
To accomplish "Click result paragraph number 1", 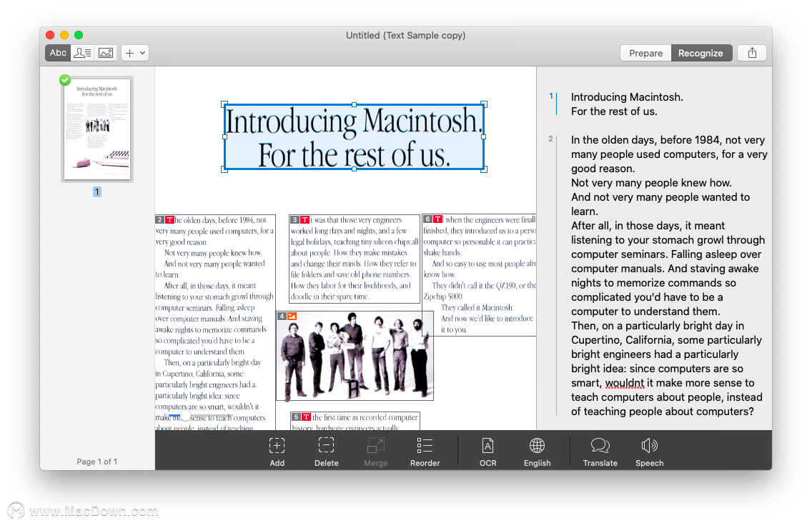I will pos(551,96).
